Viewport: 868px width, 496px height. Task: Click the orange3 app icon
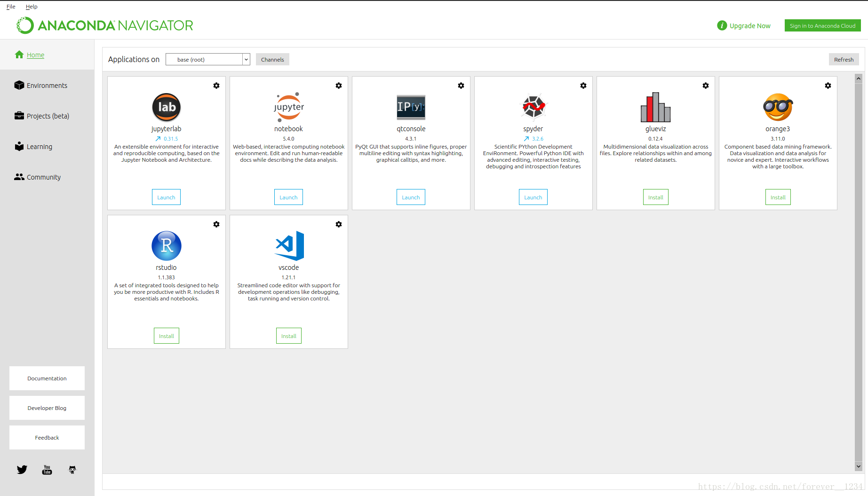click(x=778, y=107)
